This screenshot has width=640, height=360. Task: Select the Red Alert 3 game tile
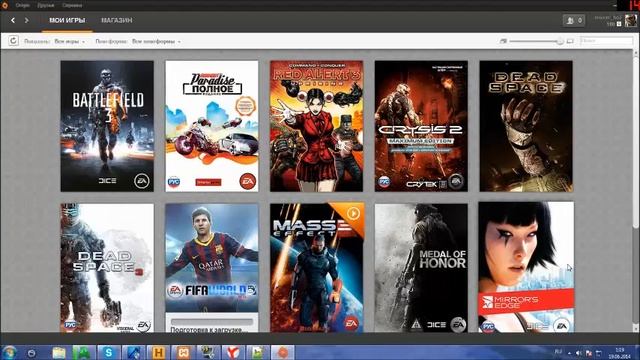316,126
